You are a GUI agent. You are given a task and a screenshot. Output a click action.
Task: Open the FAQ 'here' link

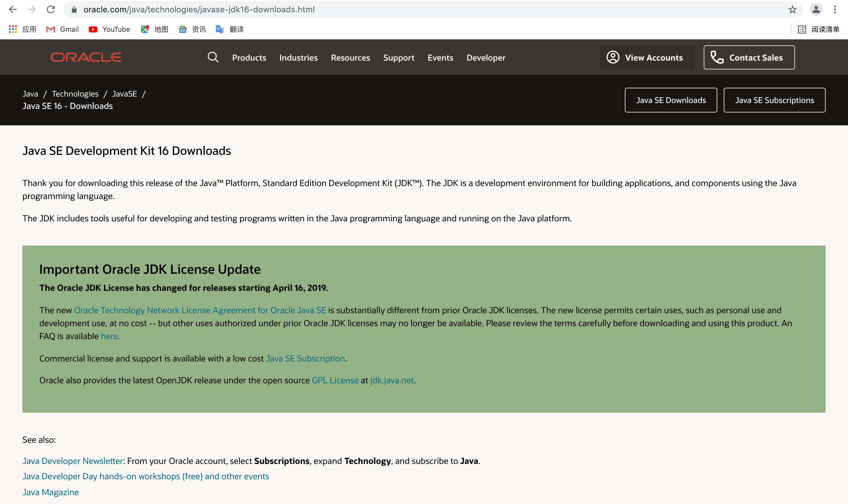click(x=109, y=336)
